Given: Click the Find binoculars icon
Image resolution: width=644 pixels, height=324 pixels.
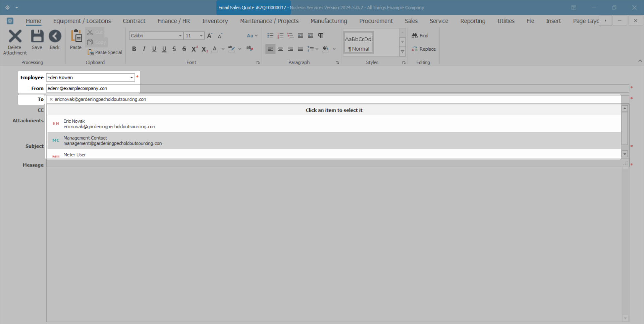Looking at the screenshot, I should 415,36.
